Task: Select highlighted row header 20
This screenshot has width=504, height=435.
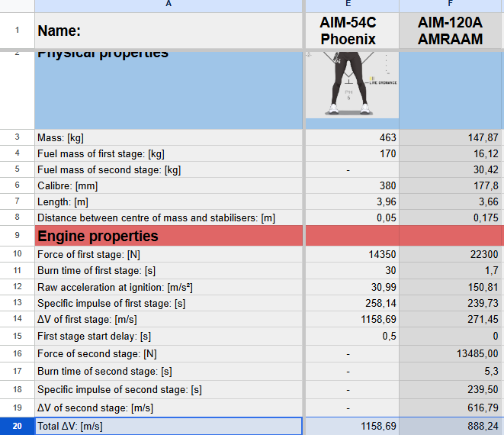Action: pos(17,426)
